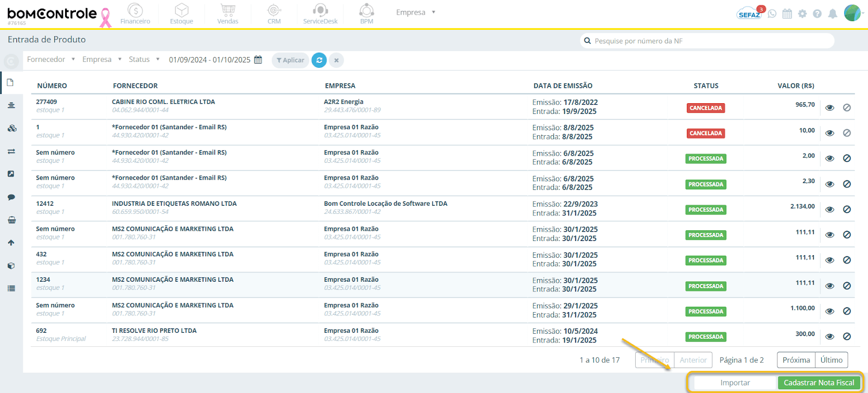Image resolution: width=868 pixels, height=393 pixels.
Task: Click the VALOR (R$) column header
Action: click(796, 86)
